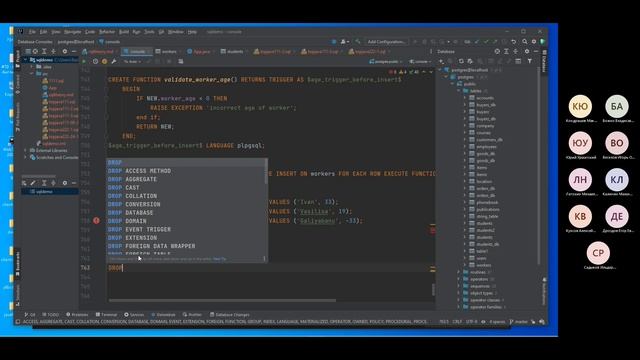Click the editor horizontal scrollbar
Screen dimensions: 640x360
click(x=222, y=300)
